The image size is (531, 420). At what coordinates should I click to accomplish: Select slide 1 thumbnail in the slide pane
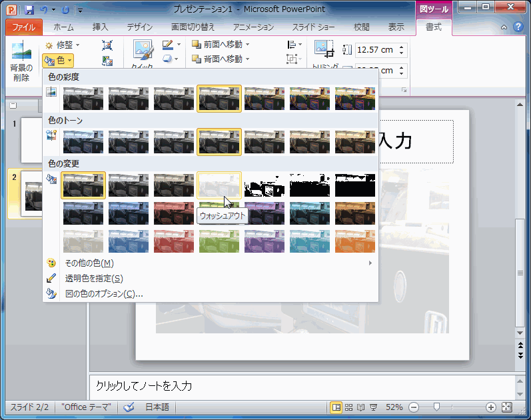click(x=31, y=140)
